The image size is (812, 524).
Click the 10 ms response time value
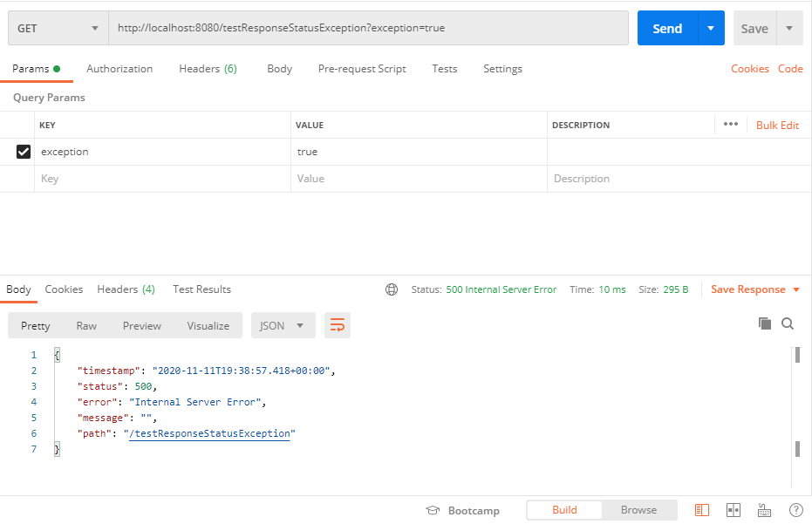pos(612,289)
